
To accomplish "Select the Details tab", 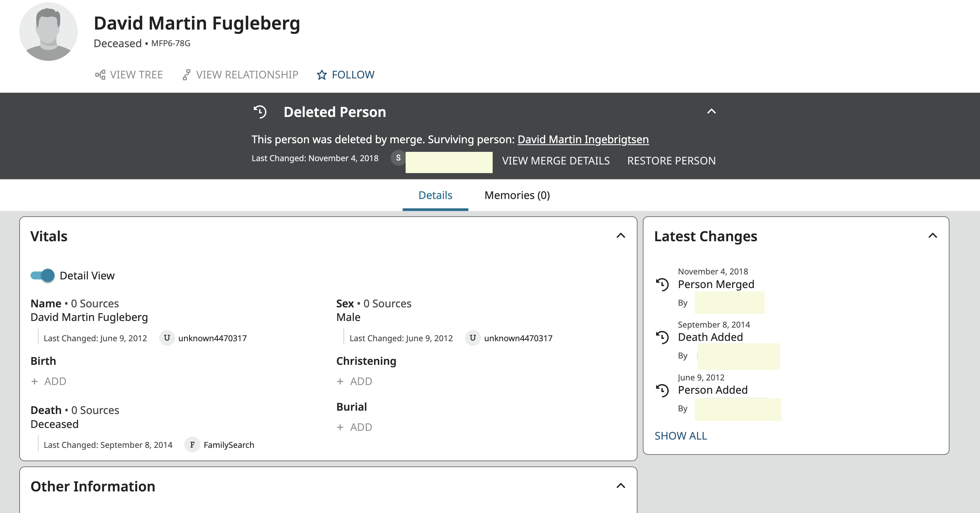I will tap(435, 195).
